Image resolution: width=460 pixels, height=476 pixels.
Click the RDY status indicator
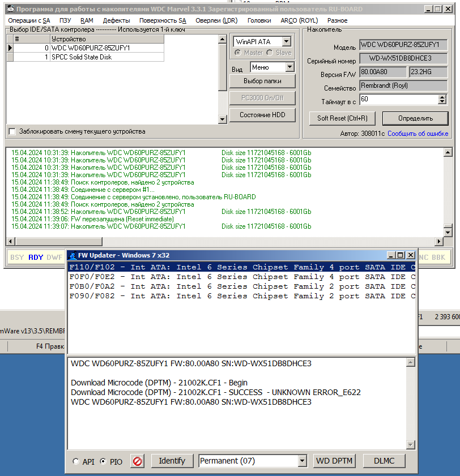[36, 258]
